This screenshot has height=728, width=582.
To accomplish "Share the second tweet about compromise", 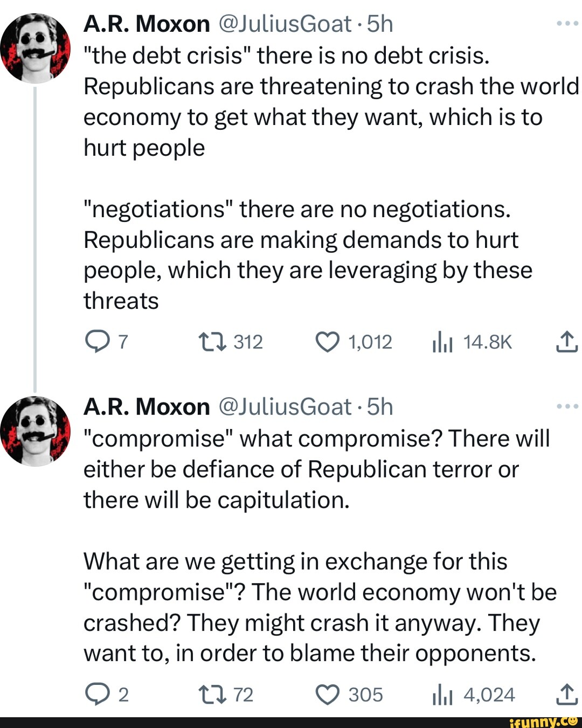I will pos(566,695).
